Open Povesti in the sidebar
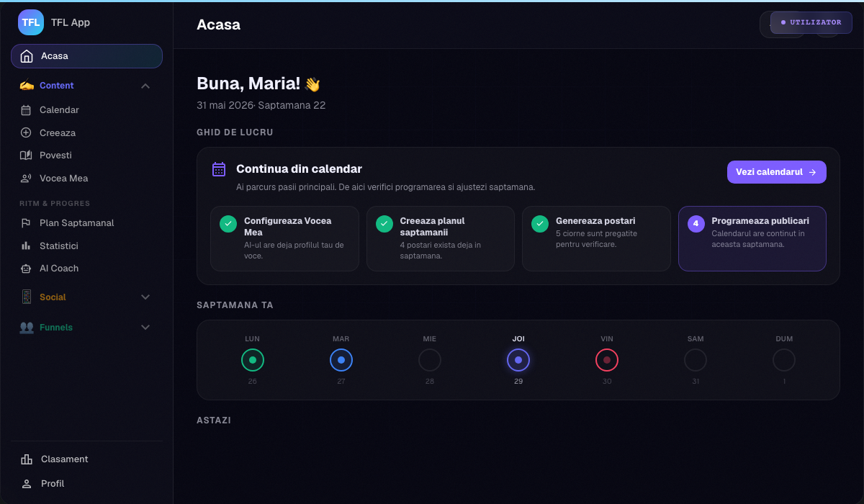The height and width of the screenshot is (504, 864). pos(86,155)
